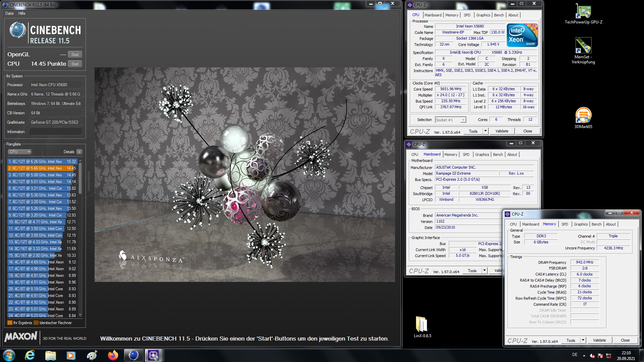Select highlighted ranking entry 2 at 5.66 GHz
644x362 pixels.
click(x=43, y=168)
